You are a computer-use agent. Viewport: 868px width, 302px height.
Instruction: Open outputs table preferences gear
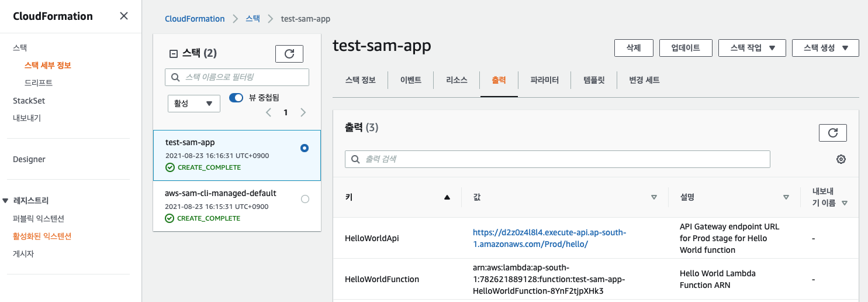(841, 159)
